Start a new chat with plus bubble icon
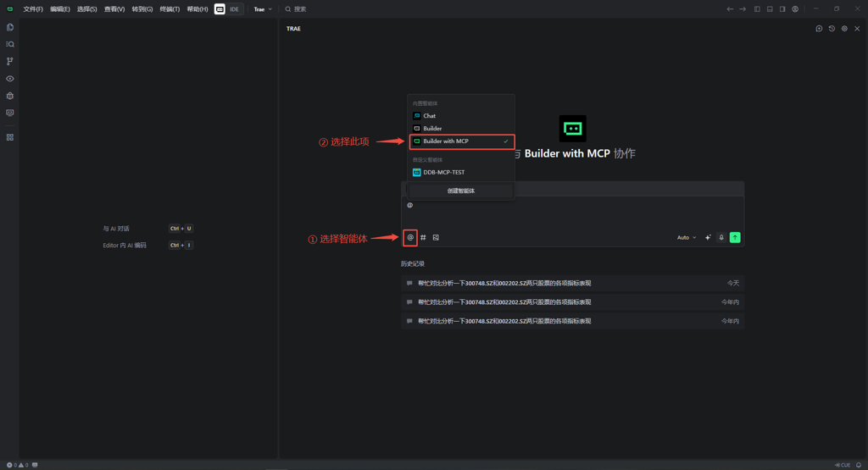868x470 pixels. [x=819, y=29]
